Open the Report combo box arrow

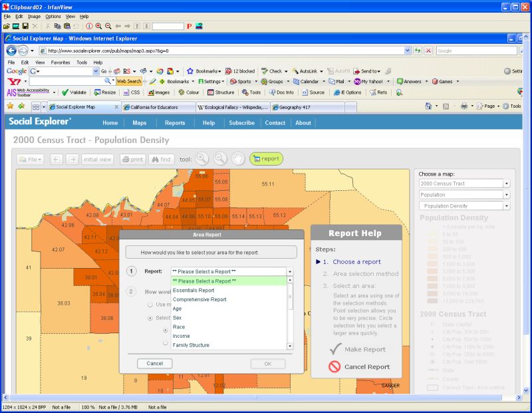290,272
